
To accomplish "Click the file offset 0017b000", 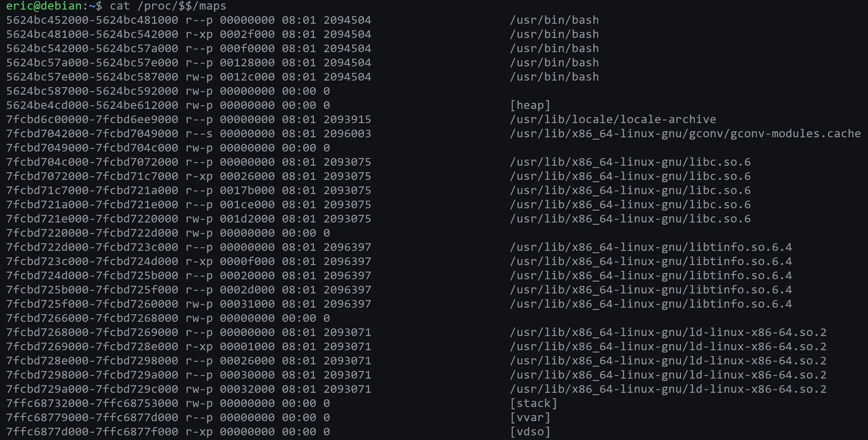I will (x=247, y=190).
